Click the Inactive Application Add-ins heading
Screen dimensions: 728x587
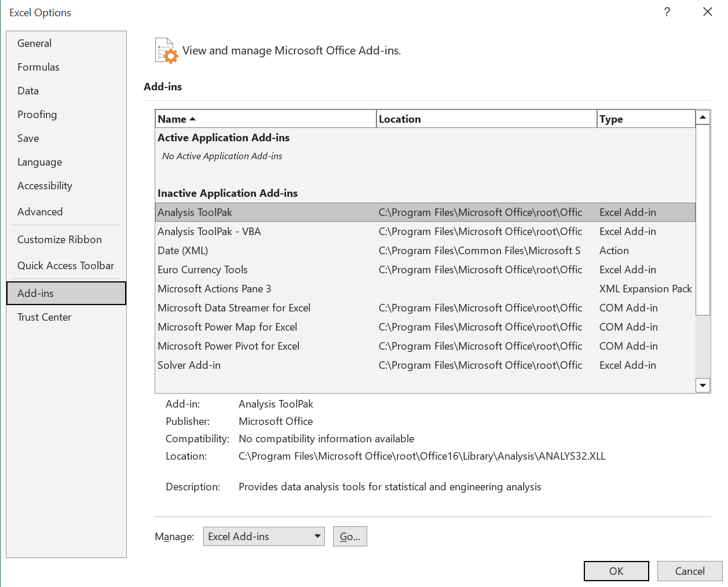pos(228,193)
